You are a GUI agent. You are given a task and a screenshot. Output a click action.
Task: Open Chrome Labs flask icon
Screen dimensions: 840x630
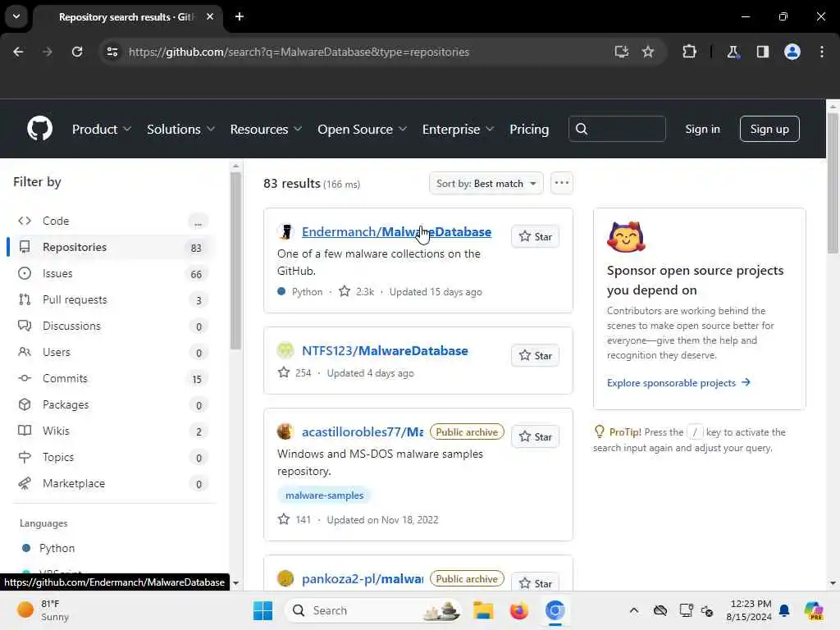click(733, 52)
